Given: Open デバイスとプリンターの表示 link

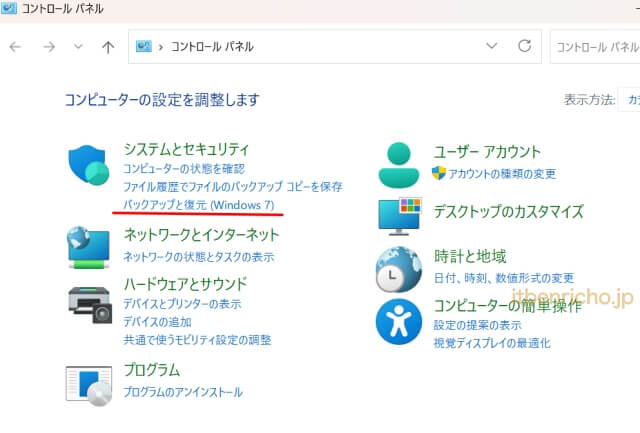Looking at the screenshot, I should coord(182,304).
